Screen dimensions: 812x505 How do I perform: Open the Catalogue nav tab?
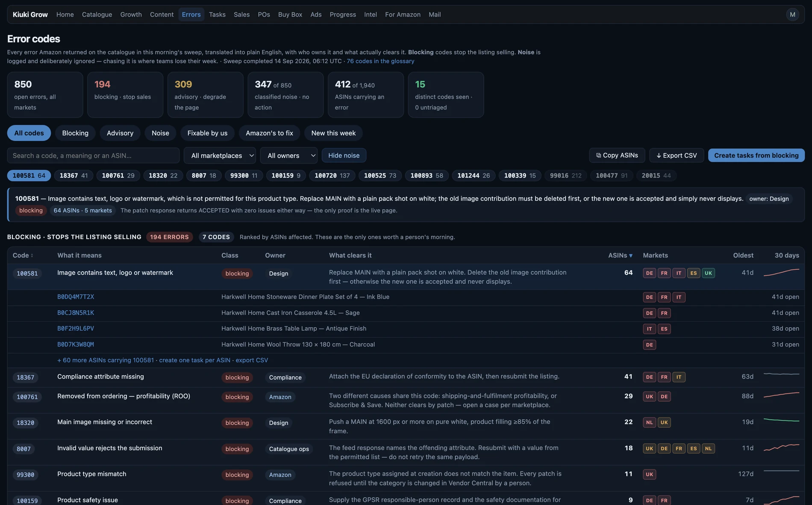point(97,15)
